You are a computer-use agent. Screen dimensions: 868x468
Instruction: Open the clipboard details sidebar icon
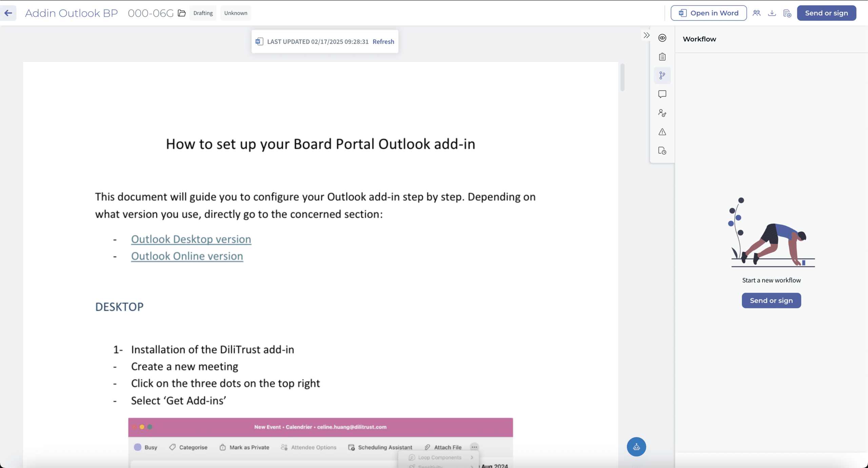coord(662,57)
